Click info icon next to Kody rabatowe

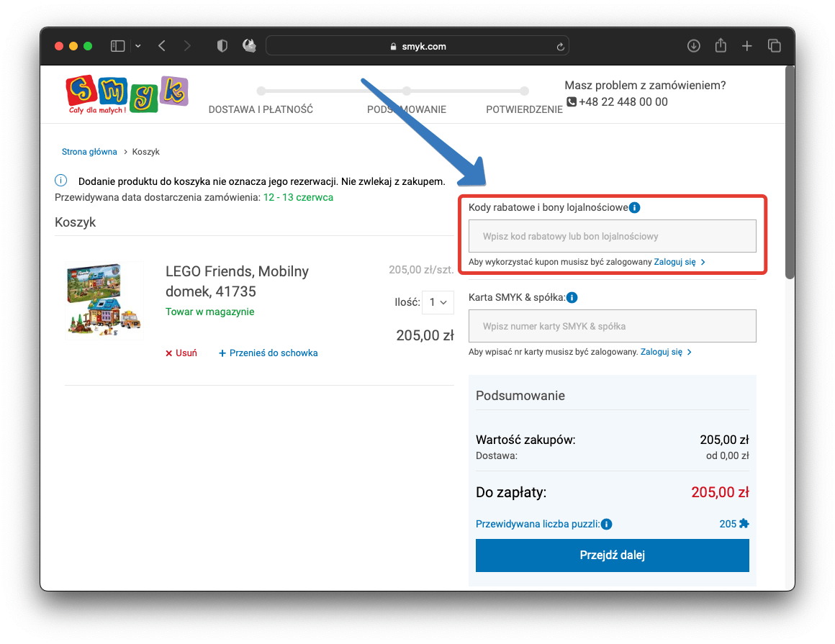click(x=634, y=208)
